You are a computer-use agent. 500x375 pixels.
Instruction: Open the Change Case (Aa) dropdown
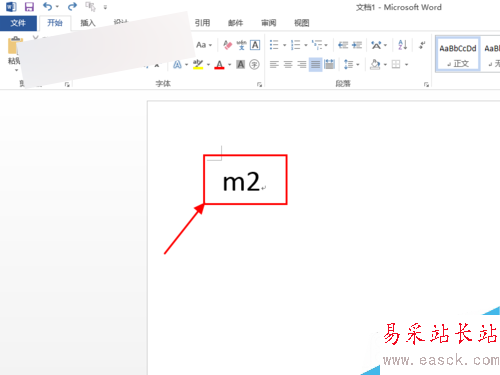tap(204, 45)
